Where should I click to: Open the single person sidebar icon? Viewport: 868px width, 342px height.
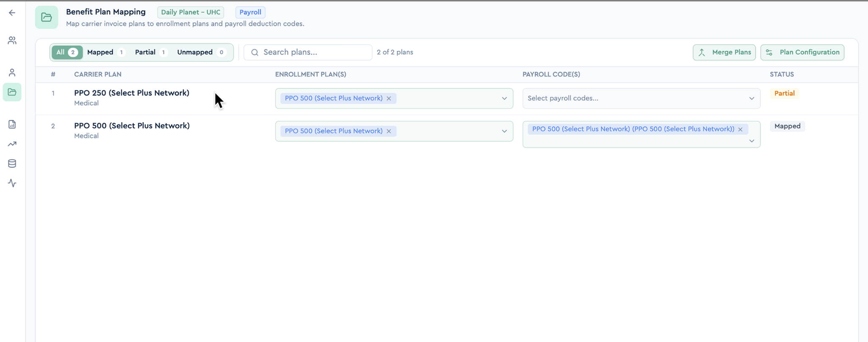point(12,72)
